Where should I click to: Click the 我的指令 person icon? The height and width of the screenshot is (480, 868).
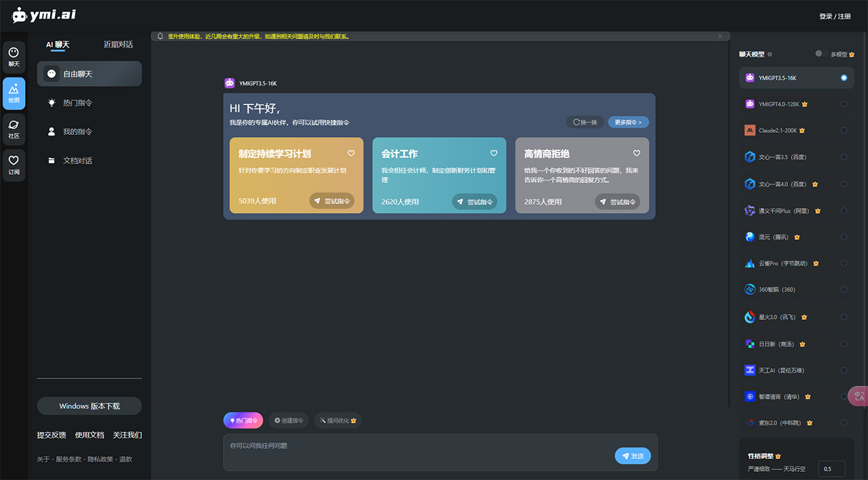52,132
